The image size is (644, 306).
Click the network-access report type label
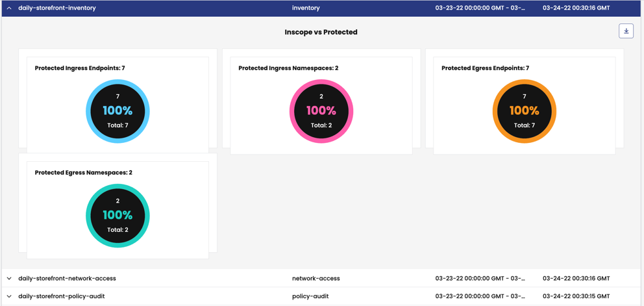coord(316,279)
